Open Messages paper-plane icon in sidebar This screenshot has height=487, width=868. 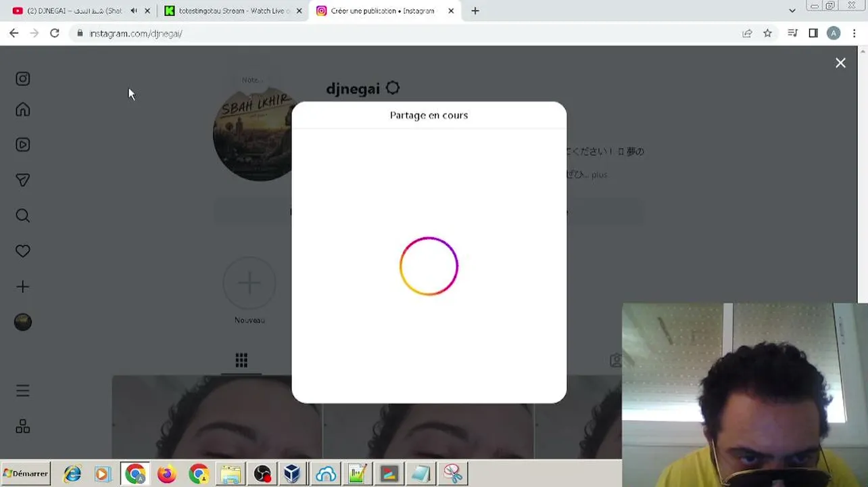tap(23, 180)
